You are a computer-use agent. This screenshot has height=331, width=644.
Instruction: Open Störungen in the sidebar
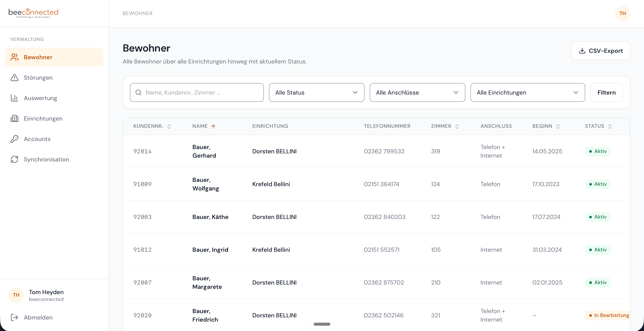coord(54,78)
